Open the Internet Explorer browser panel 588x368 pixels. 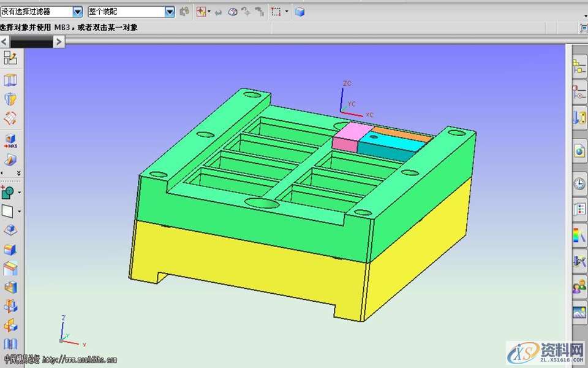coord(579,150)
